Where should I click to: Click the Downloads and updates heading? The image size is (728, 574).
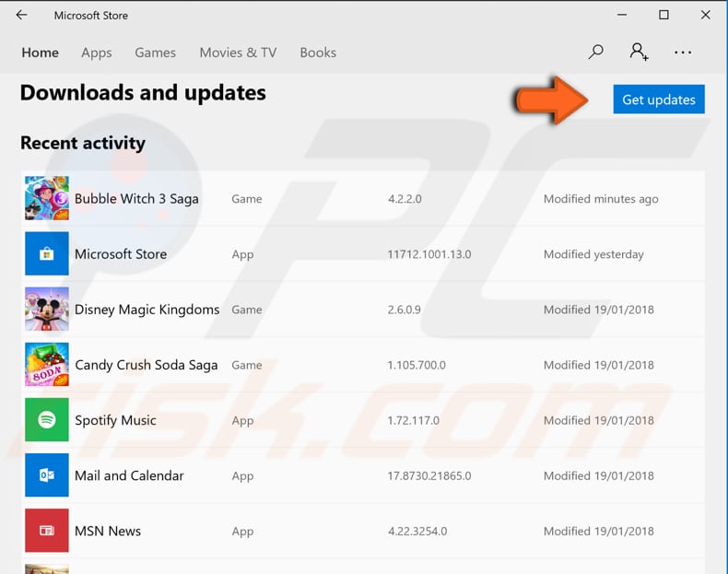(143, 93)
